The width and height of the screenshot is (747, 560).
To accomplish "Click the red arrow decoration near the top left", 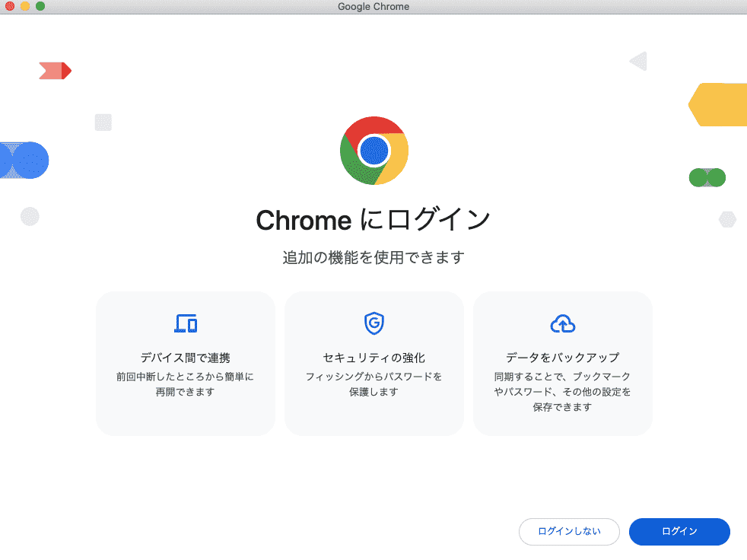I will click(55, 70).
